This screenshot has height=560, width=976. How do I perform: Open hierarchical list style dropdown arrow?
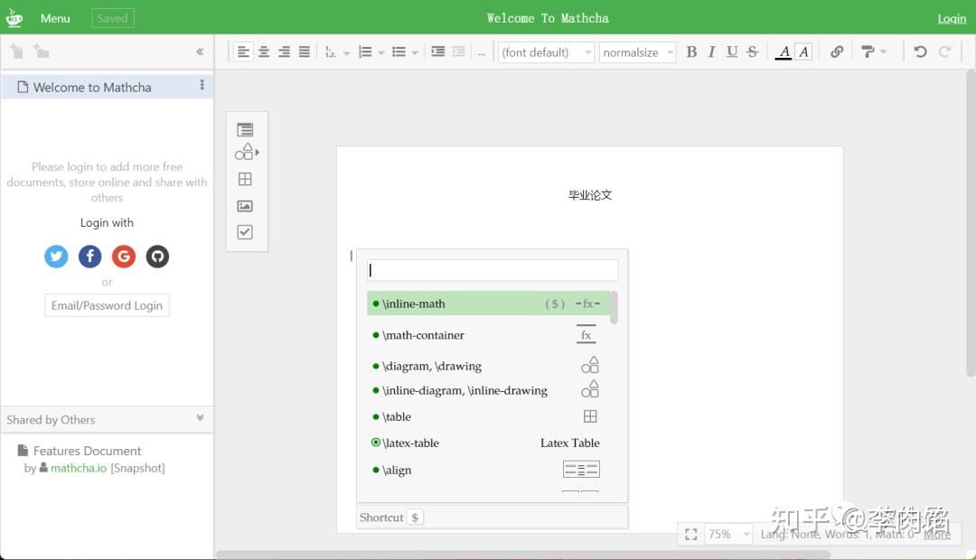(x=347, y=53)
